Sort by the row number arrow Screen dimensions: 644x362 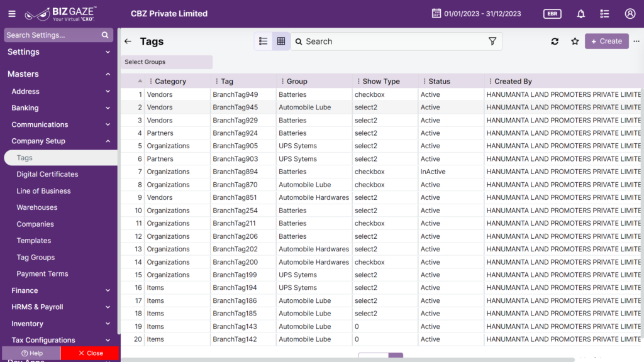[140, 81]
